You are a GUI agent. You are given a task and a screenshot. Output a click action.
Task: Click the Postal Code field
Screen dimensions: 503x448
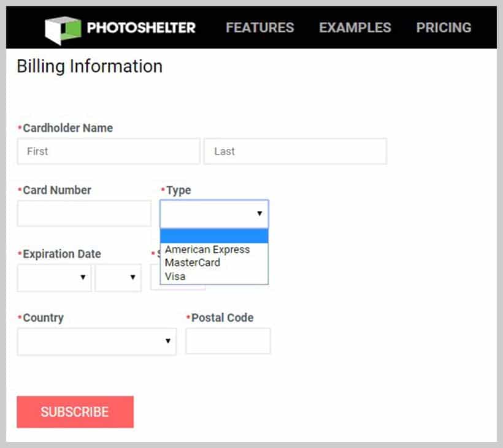point(228,341)
